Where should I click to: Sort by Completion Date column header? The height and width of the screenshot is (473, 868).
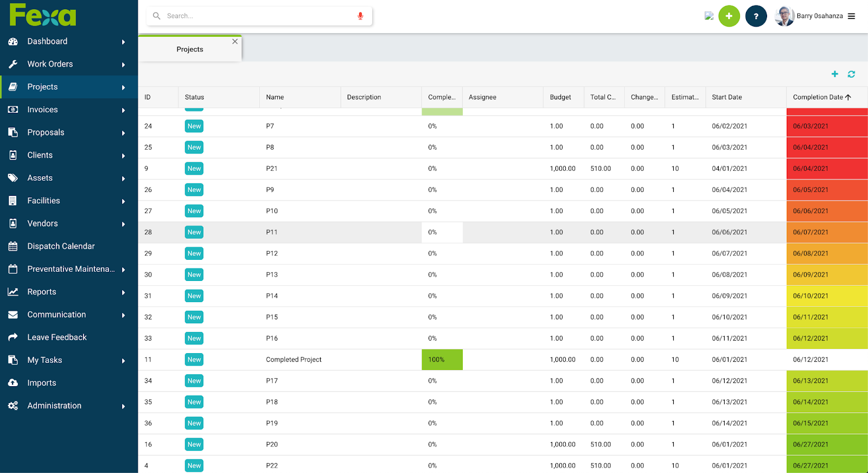click(x=827, y=97)
